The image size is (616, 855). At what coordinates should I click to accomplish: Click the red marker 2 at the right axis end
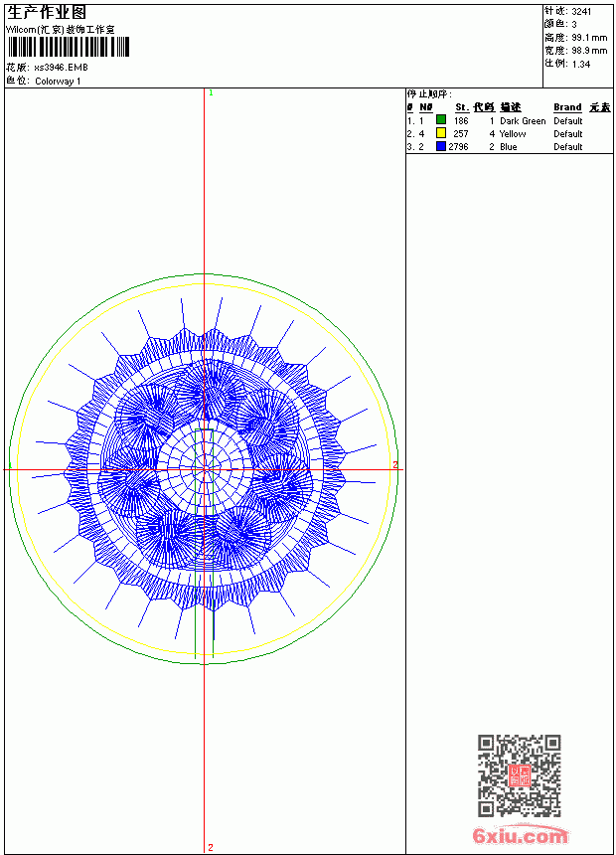[x=395, y=464]
